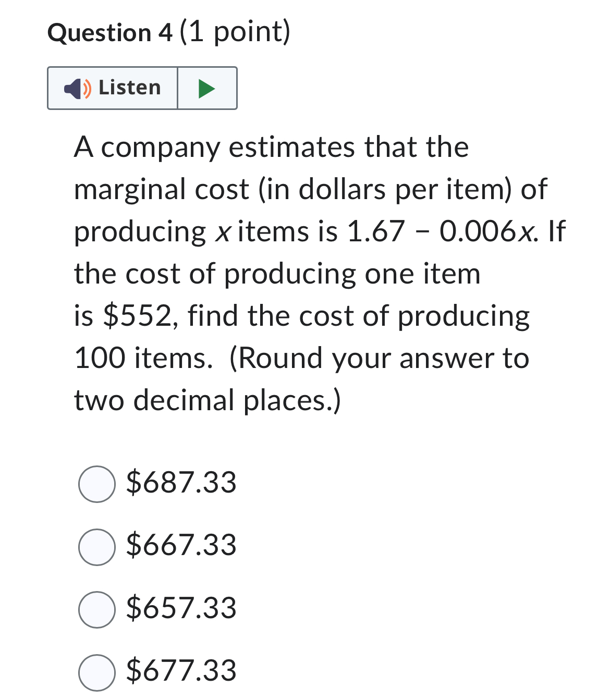Click the Listen text button
The width and height of the screenshot is (610, 700).
130,88
